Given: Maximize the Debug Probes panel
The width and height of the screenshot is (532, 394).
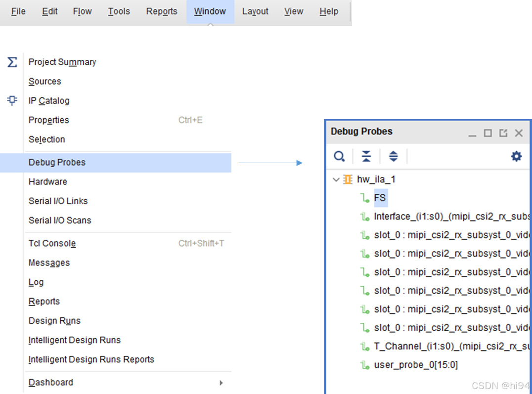Looking at the screenshot, I should tap(488, 133).
